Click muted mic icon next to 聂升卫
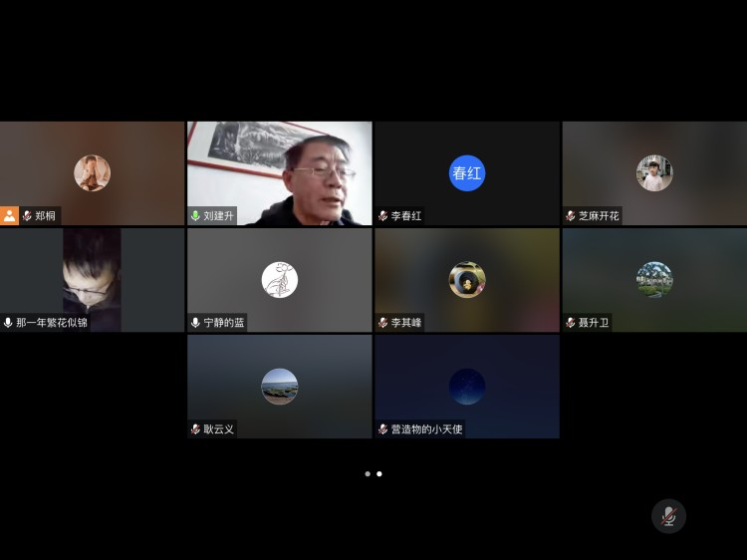Viewport: 747px width, 560px height. click(x=571, y=323)
